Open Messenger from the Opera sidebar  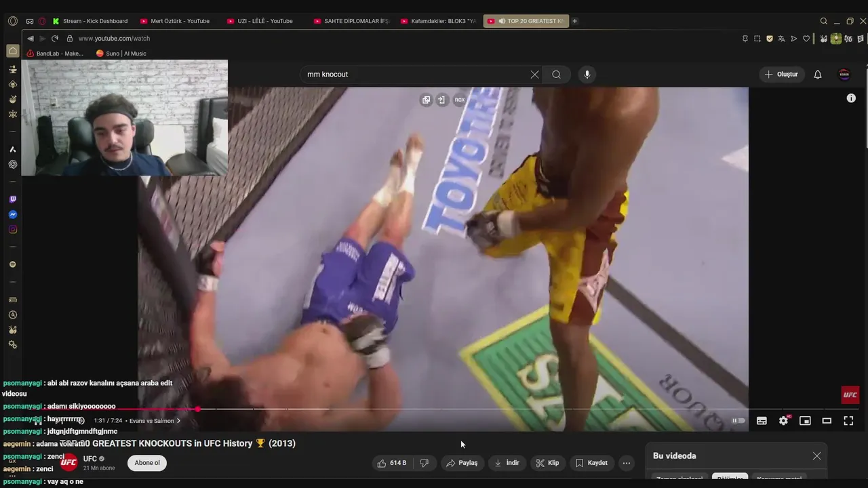click(x=12, y=214)
